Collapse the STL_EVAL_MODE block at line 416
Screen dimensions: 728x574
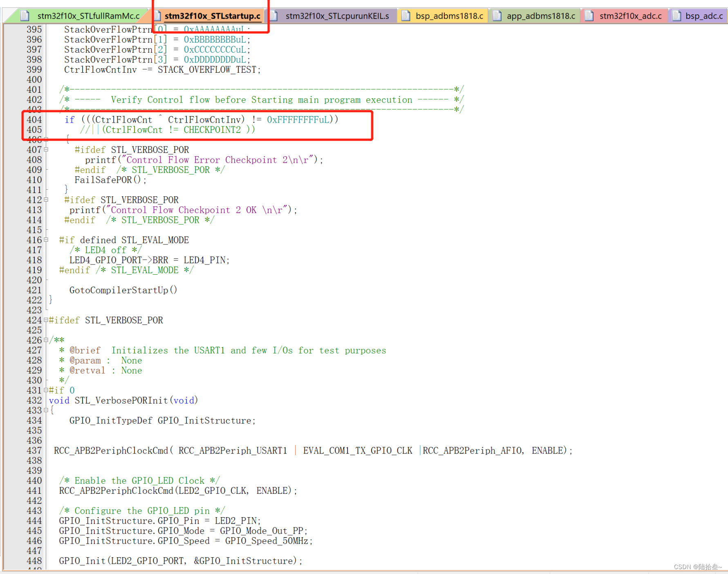(45, 240)
